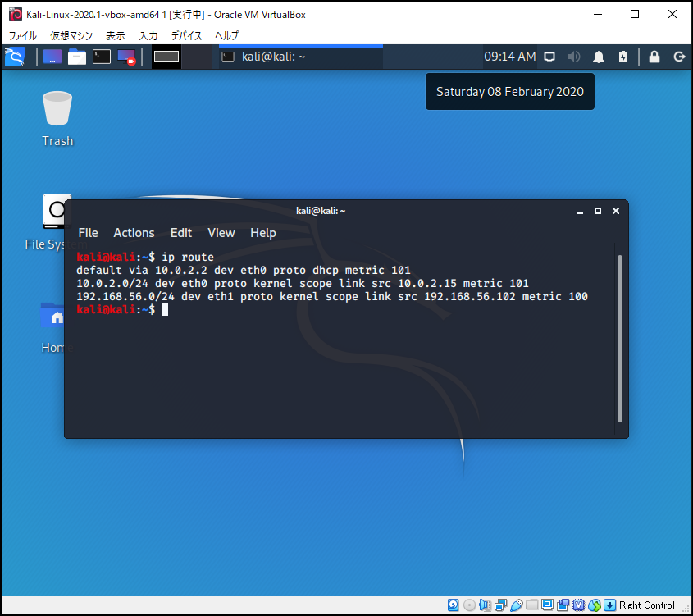Open VirtualBox デバイス menu

coord(186,35)
